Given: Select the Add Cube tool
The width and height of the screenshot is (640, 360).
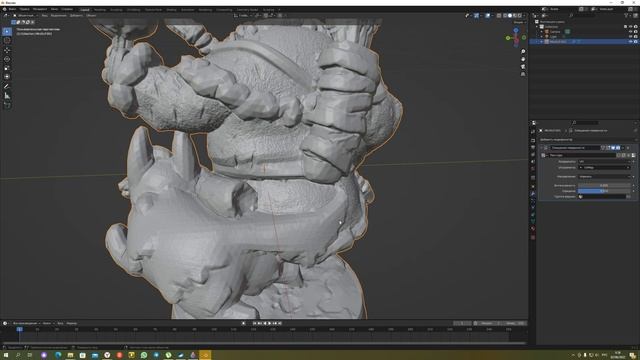Looking at the screenshot, I should click(7, 105).
